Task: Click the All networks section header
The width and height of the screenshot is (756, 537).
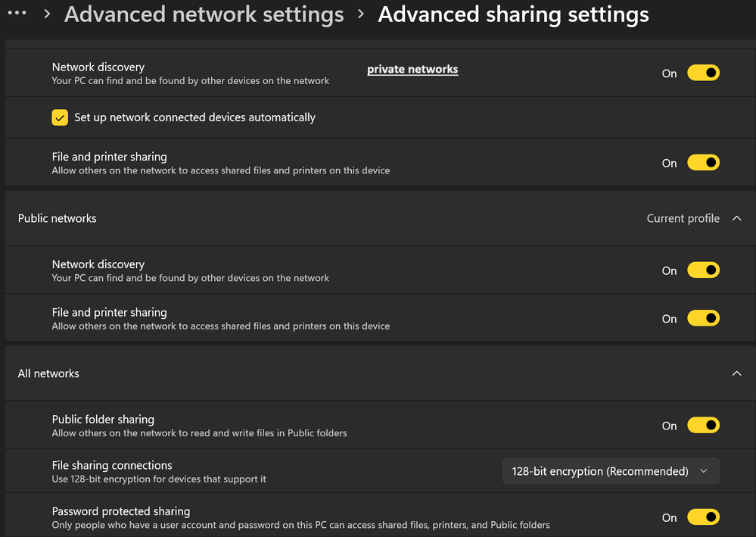Action: [x=380, y=373]
